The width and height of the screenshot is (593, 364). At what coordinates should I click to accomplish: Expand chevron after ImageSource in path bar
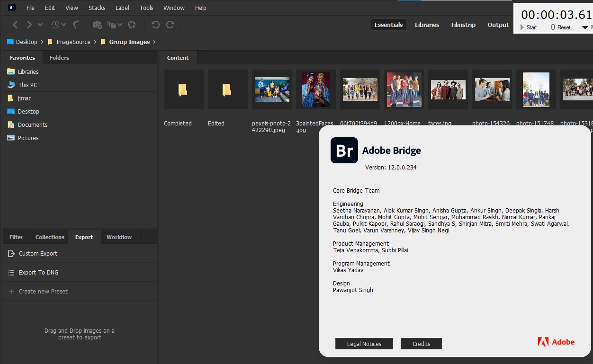tap(95, 42)
